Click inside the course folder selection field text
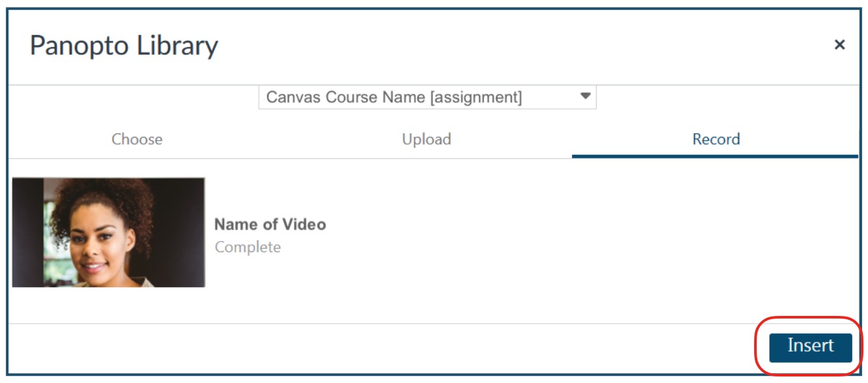 (x=394, y=98)
